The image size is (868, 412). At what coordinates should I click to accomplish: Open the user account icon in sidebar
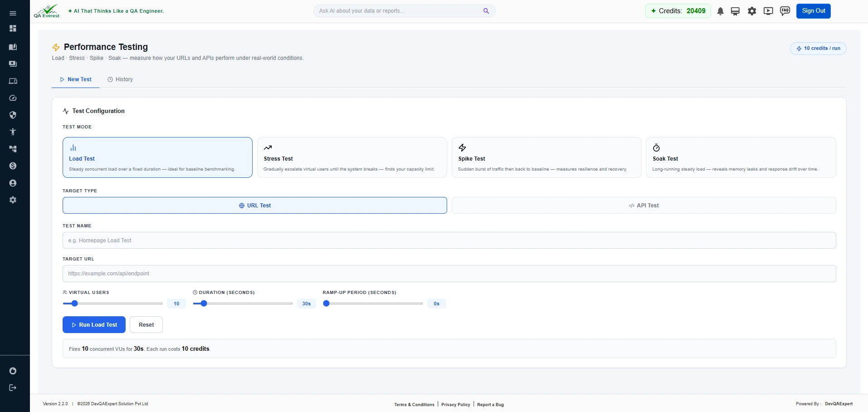[13, 183]
